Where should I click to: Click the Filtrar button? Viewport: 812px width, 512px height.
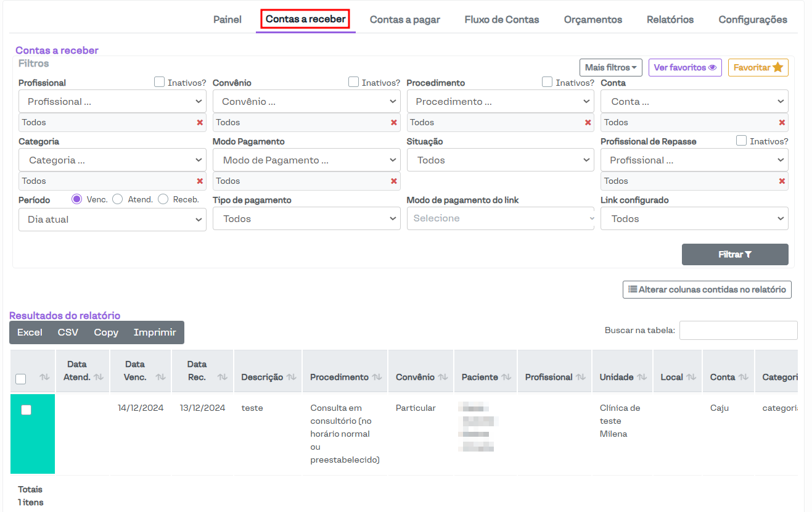point(734,254)
